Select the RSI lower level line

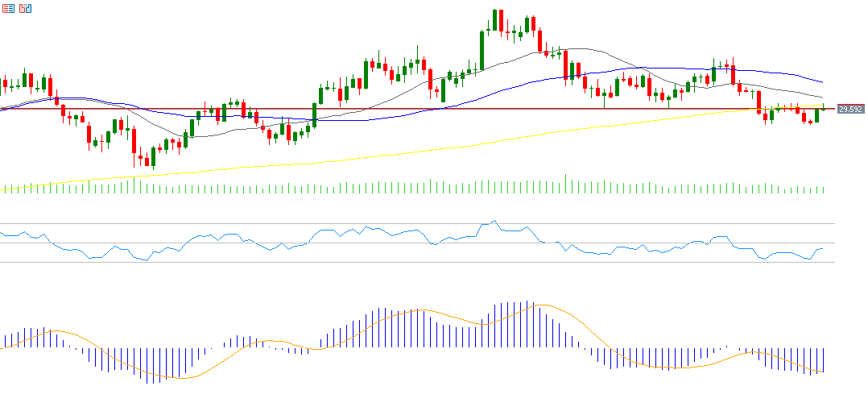coord(403,262)
